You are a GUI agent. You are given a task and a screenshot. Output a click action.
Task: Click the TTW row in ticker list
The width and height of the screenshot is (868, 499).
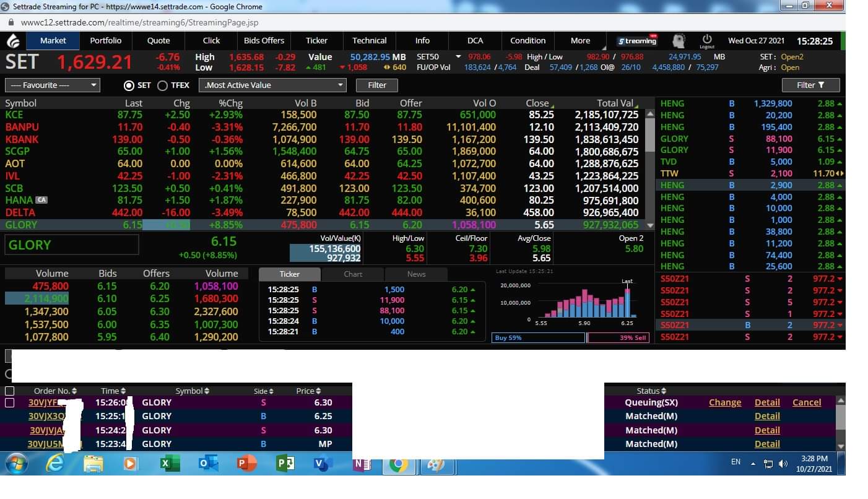coord(751,173)
